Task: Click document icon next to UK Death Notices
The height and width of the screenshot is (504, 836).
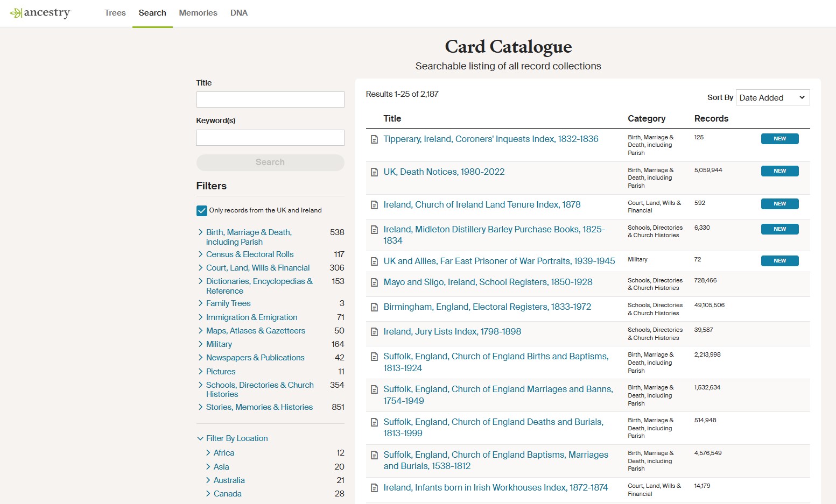Action: click(x=374, y=172)
